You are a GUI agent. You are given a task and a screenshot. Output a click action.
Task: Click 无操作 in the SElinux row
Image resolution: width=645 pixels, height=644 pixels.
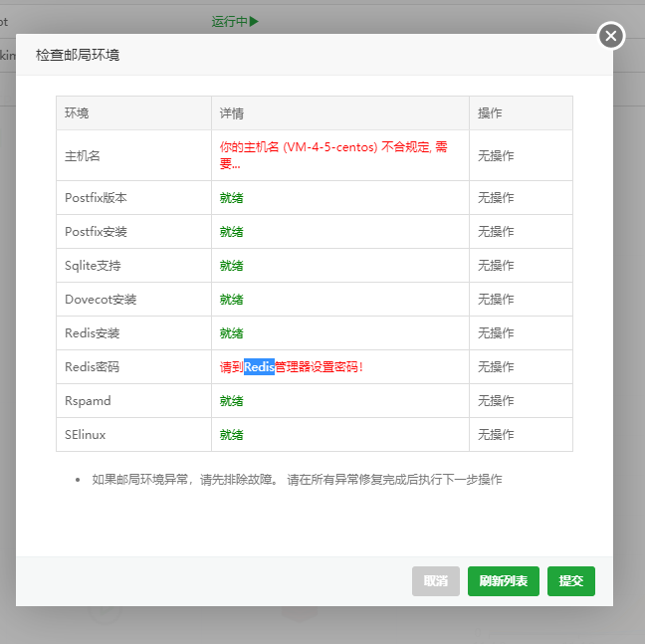click(496, 434)
